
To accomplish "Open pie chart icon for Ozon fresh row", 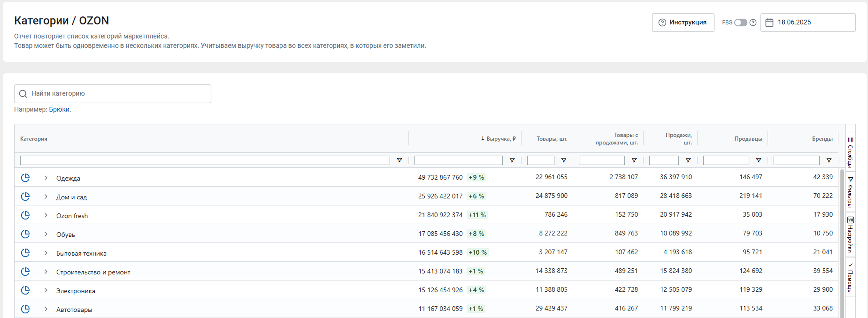I will 25,215.
